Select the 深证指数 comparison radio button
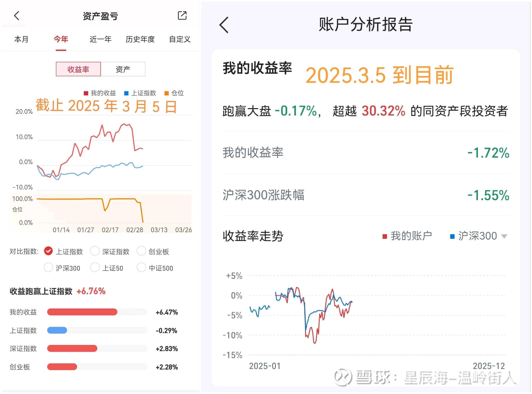532x394 pixels. coord(95,251)
